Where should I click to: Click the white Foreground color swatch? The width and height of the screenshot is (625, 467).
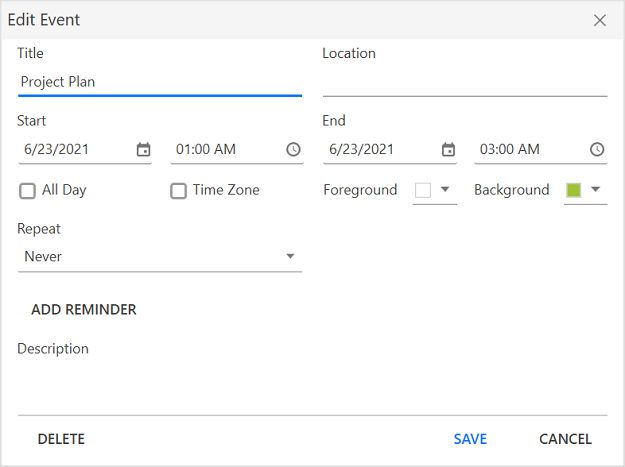pos(423,190)
